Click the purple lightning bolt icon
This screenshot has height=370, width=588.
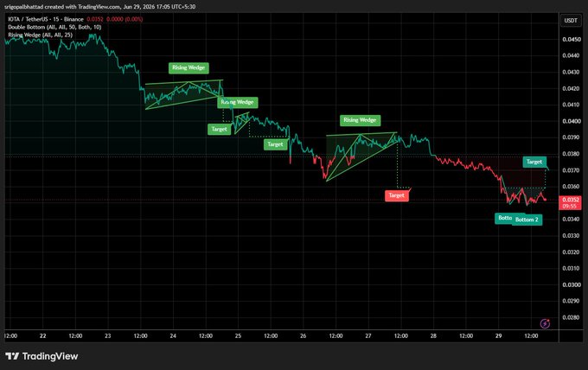545,323
